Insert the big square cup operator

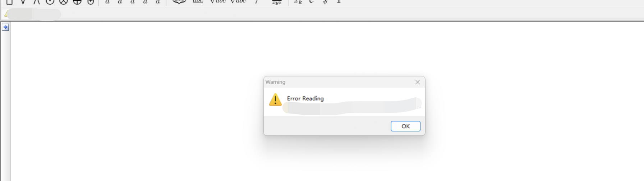[10, 2]
